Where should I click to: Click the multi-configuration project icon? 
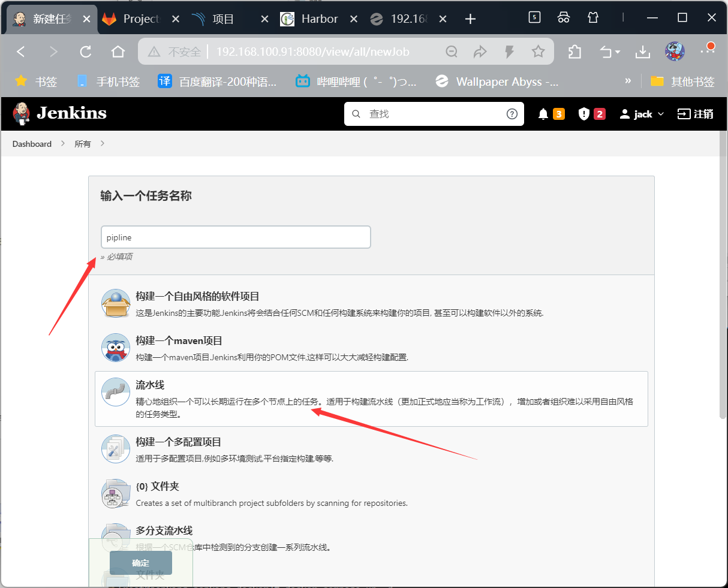[116, 449]
